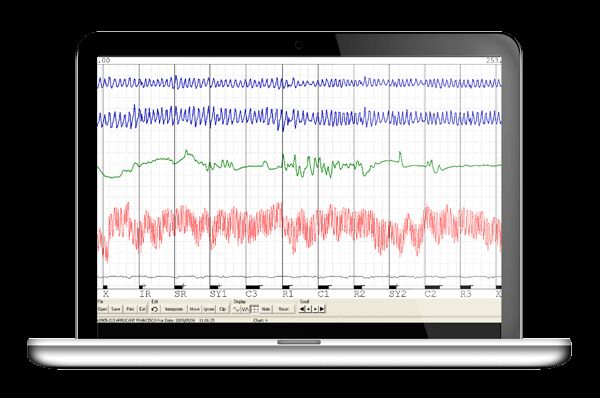Select the sine wave display icon

tap(236, 309)
